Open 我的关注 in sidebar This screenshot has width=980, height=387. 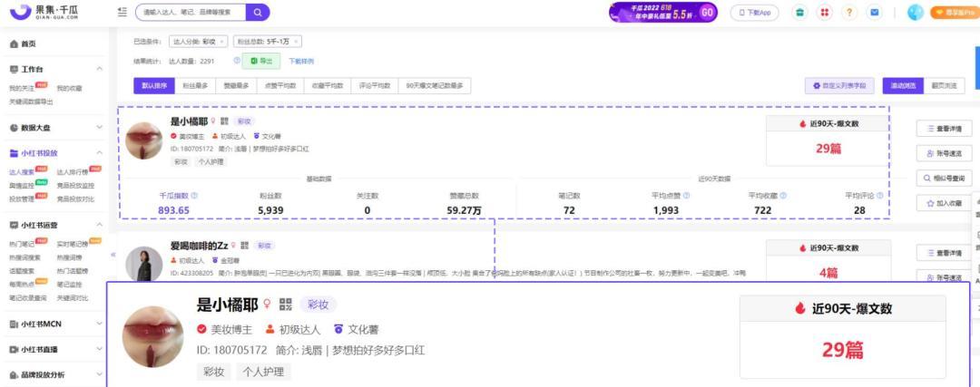pos(23,88)
